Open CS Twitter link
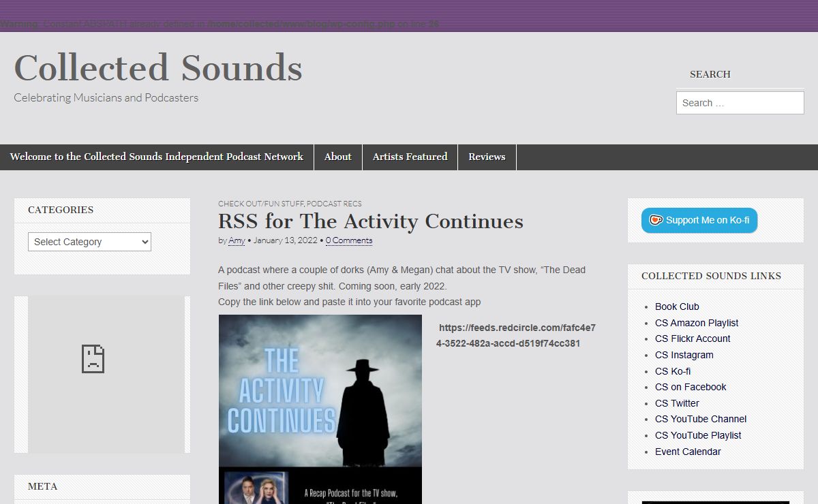 coord(677,403)
